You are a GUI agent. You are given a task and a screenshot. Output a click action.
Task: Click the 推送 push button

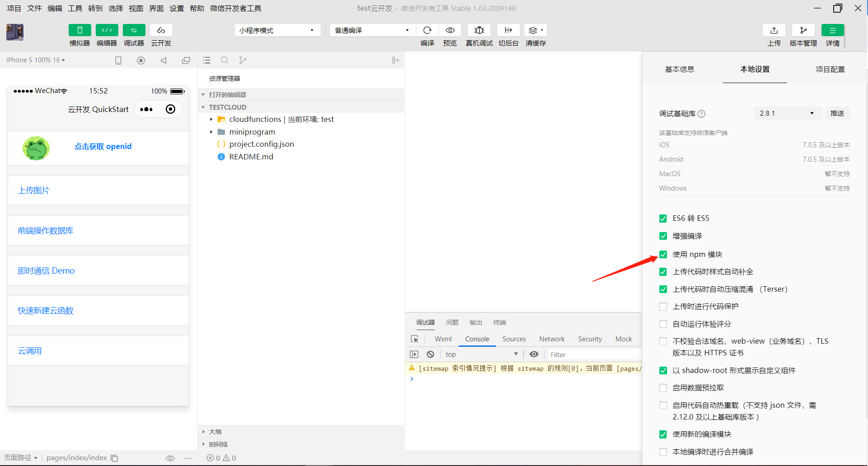837,113
